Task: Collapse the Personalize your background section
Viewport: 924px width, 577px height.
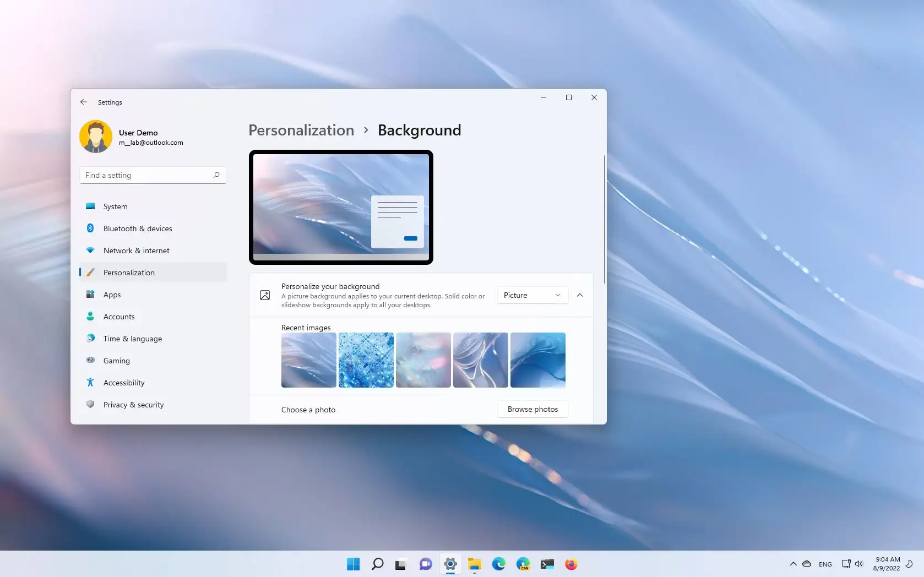Action: point(580,295)
